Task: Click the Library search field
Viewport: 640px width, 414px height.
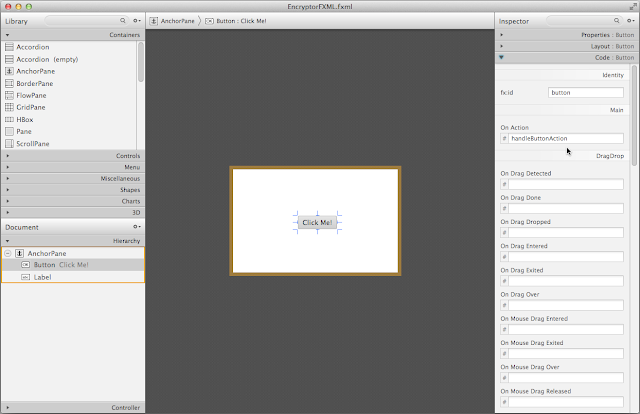Action: (86, 20)
